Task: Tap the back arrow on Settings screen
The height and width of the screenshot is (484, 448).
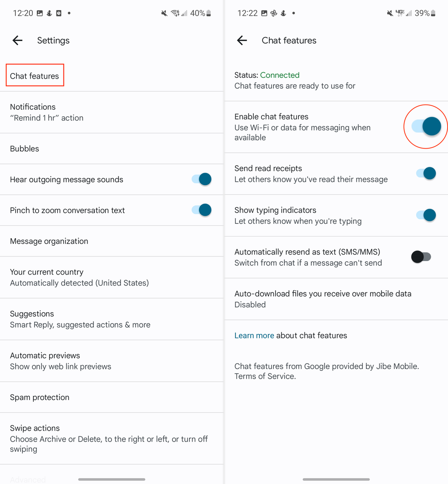Action: click(x=17, y=40)
